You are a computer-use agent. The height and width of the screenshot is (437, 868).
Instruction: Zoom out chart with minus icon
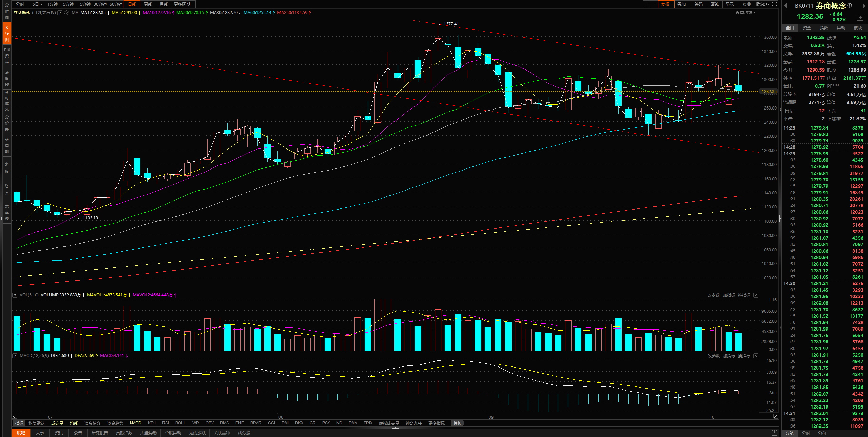(x=654, y=4)
